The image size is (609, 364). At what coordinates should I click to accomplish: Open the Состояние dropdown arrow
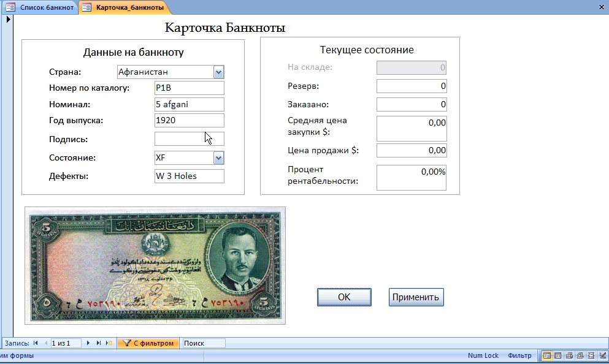[x=219, y=158]
